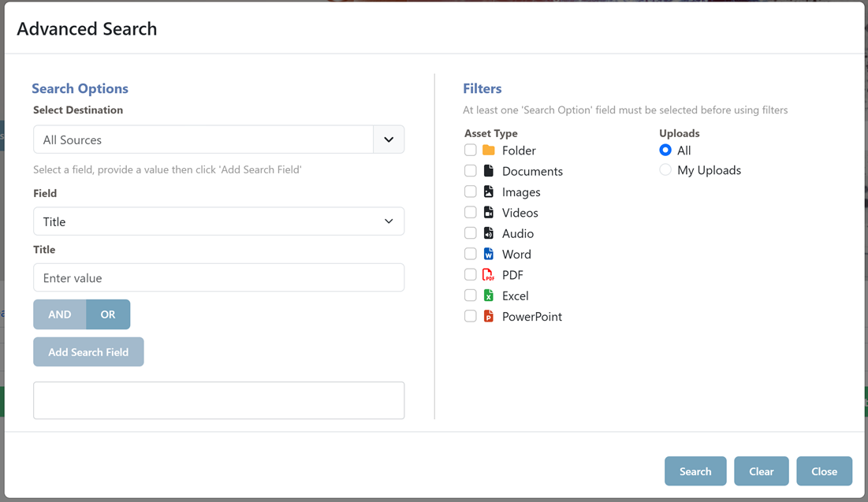Click the Filters heading

(482, 88)
